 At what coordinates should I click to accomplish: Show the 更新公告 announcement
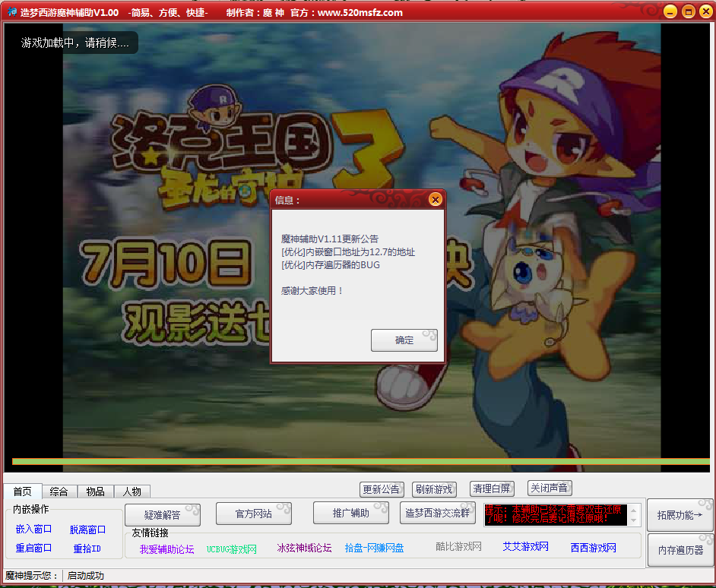tap(382, 489)
